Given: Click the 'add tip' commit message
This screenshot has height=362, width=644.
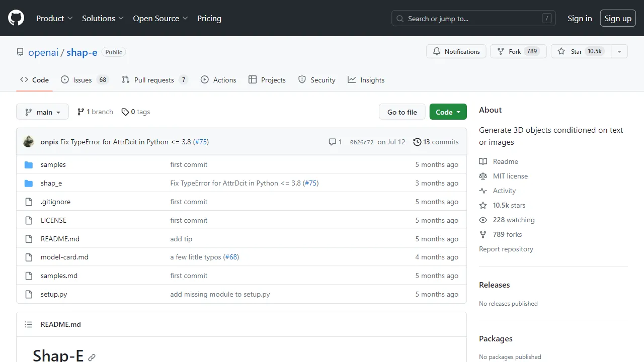Looking at the screenshot, I should [x=181, y=239].
